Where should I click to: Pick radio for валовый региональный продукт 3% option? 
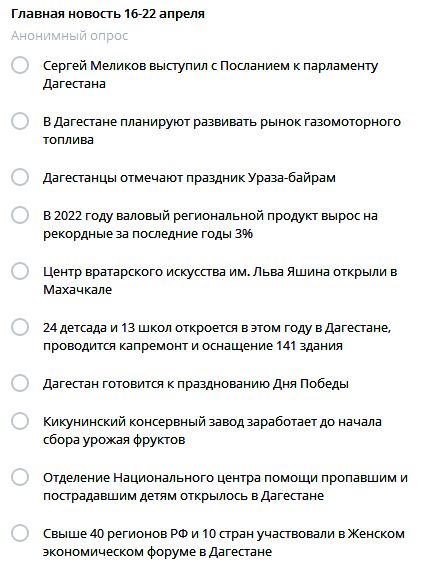click(x=20, y=215)
